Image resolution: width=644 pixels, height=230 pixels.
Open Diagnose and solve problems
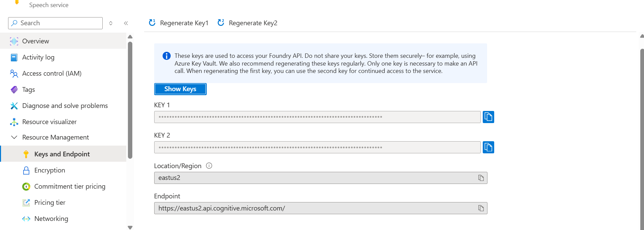[65, 106]
